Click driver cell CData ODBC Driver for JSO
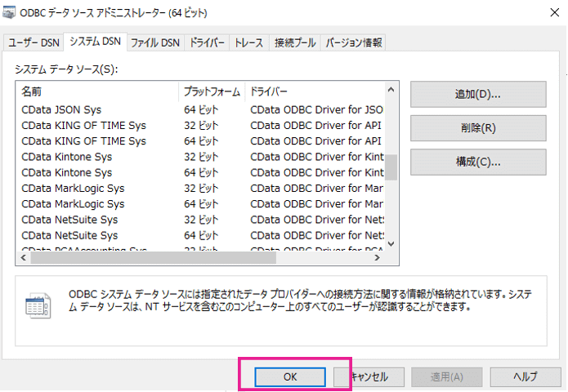Viewport: 568px width, 392px height. pyautogui.click(x=316, y=109)
